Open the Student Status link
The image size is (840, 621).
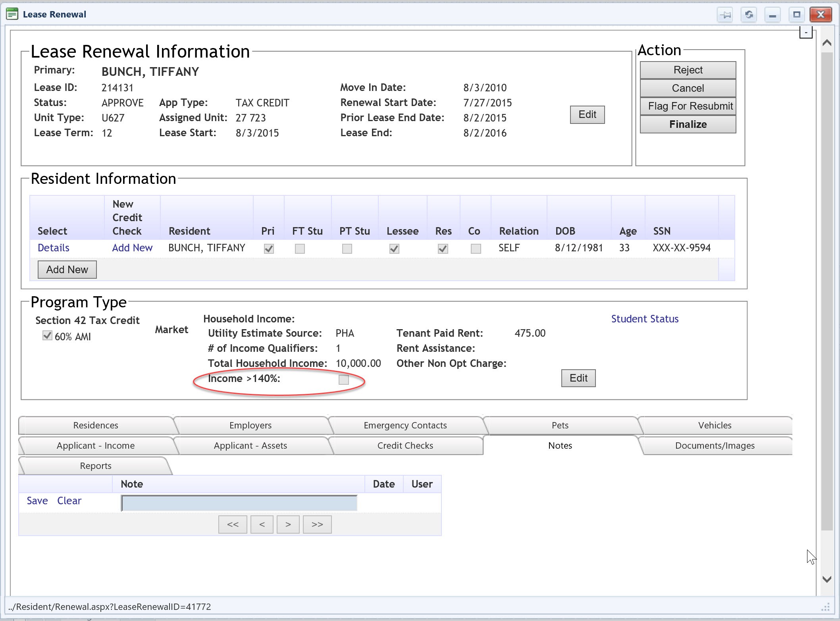pos(645,319)
